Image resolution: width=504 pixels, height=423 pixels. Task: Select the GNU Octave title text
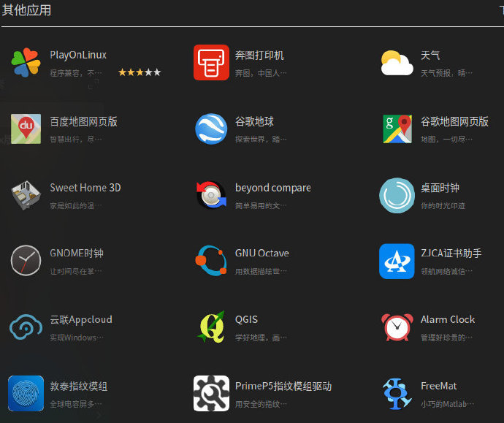pos(262,254)
